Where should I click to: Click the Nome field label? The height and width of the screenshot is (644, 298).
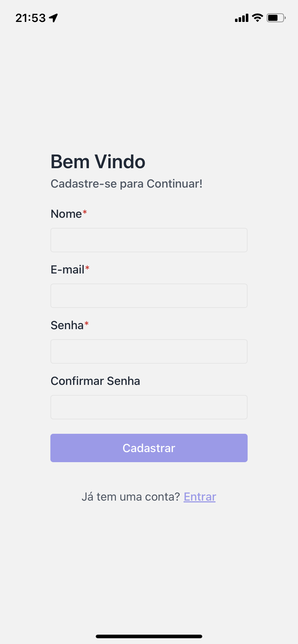66,214
